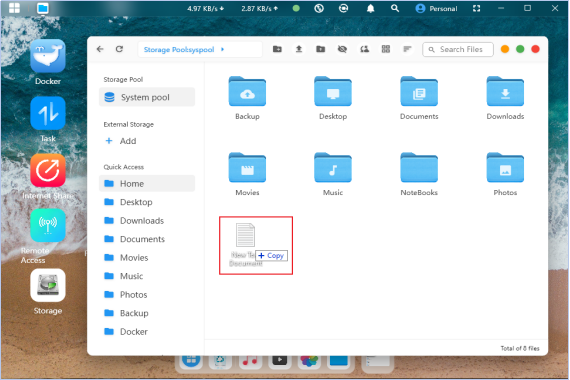Click the Storage Pool breadcrumb link
Screen dimensions: 570x380
[x=165, y=49]
